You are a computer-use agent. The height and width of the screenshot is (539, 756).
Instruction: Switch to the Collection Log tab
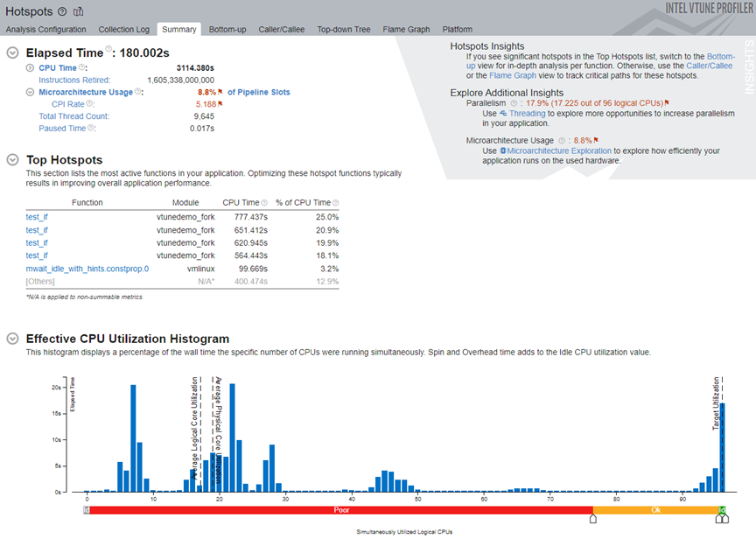point(123,30)
